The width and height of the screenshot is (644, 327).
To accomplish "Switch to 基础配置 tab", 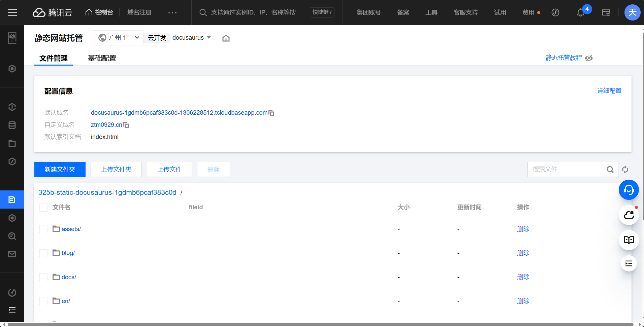I will click(102, 58).
